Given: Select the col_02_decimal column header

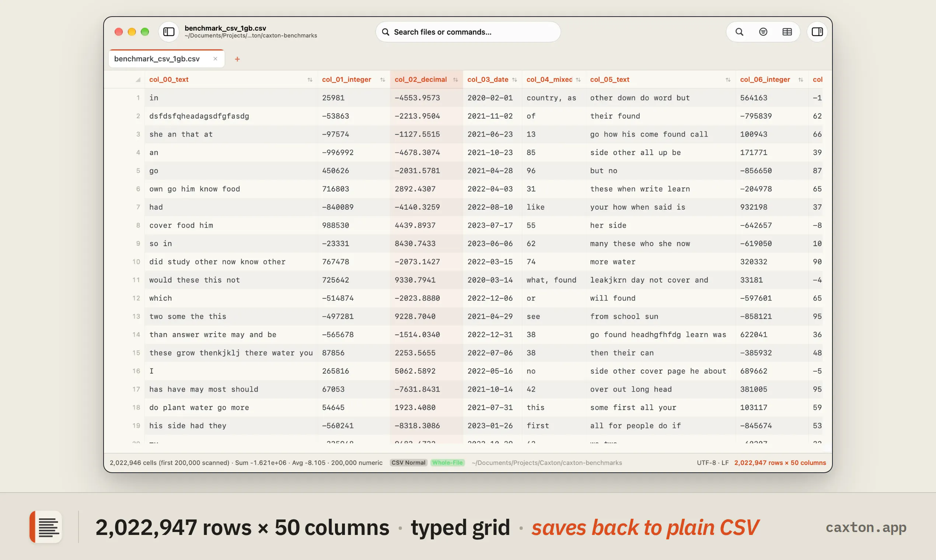Looking at the screenshot, I should 426,80.
